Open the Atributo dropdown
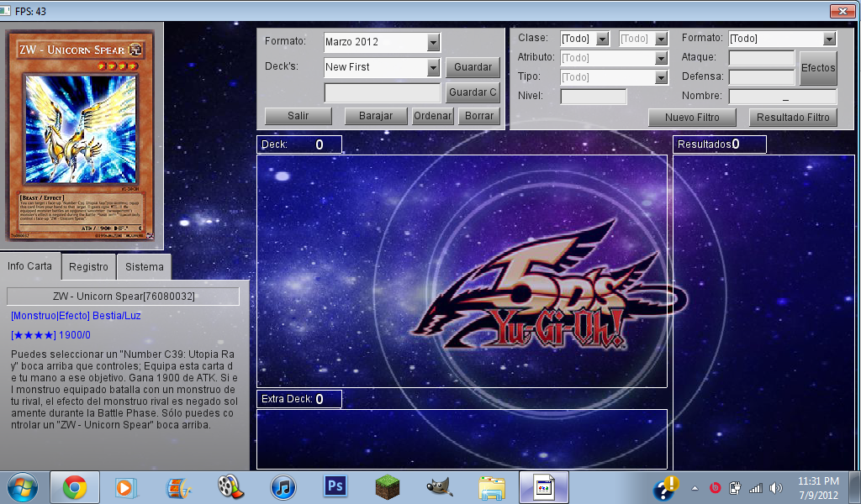861x504 pixels. click(x=661, y=58)
